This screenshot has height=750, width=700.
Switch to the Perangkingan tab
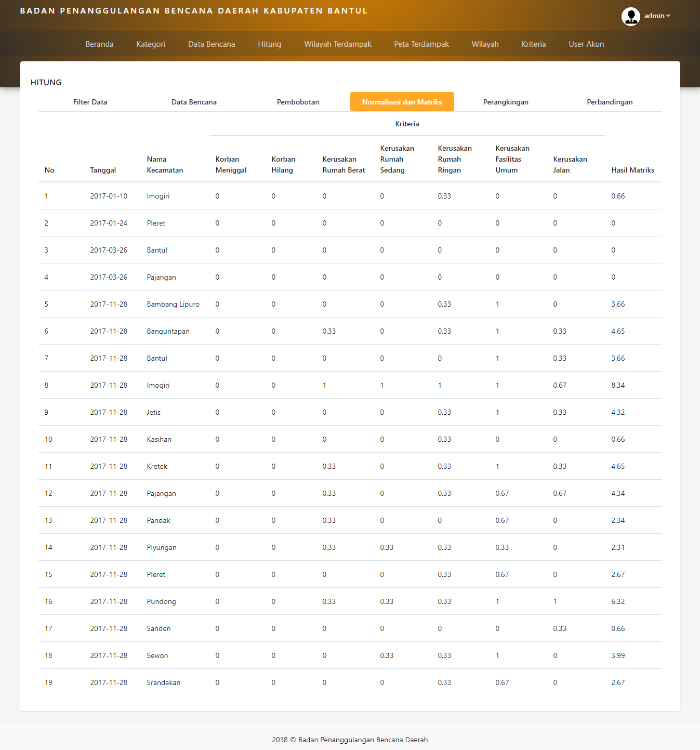pos(506,102)
